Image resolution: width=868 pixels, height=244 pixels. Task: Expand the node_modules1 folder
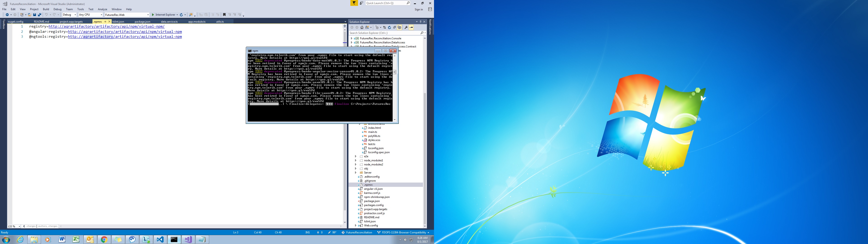[356, 160]
